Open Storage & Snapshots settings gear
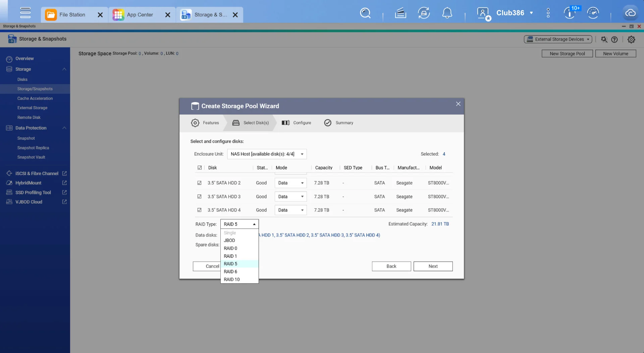Screen dimensions: 644x353 (631, 39)
